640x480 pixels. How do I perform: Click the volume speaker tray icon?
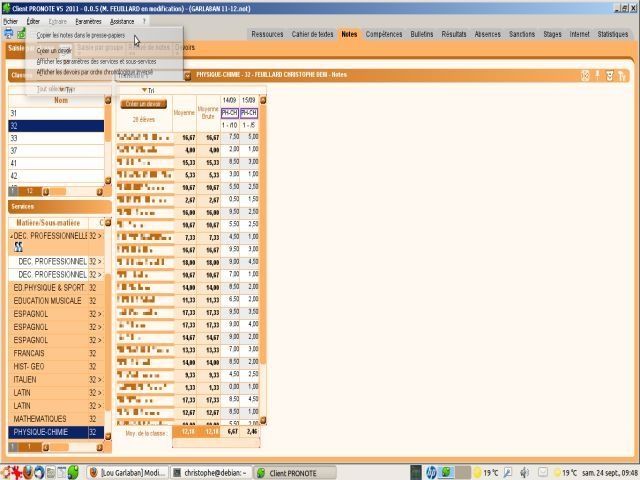(x=524, y=473)
